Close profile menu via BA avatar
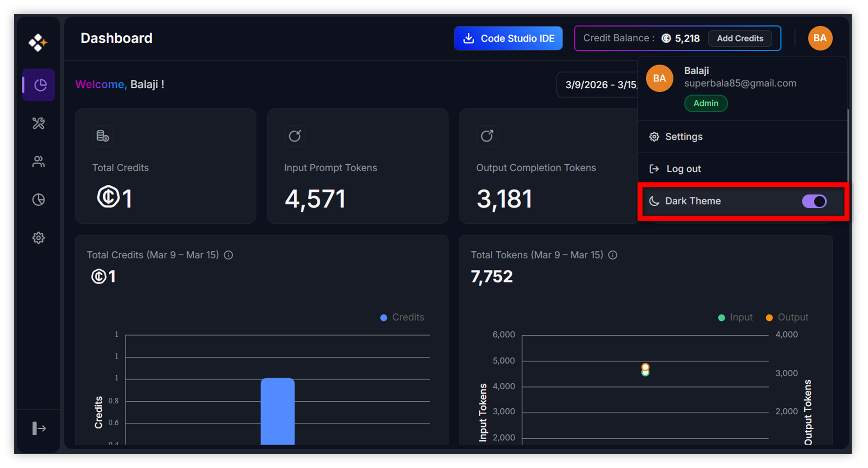The width and height of the screenshot is (868, 468). (820, 38)
